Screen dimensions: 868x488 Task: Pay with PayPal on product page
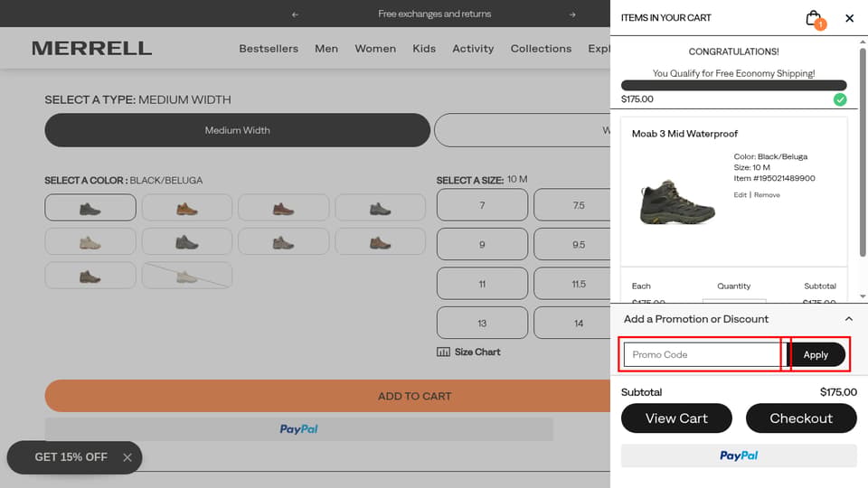click(x=299, y=428)
